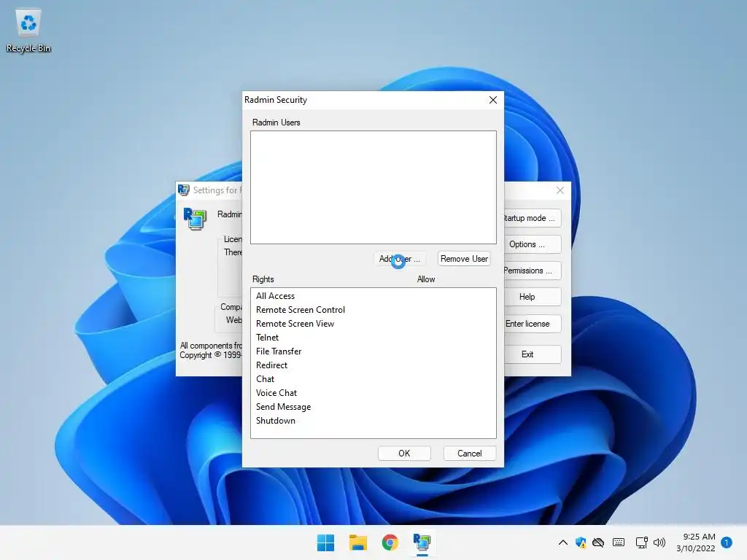The height and width of the screenshot is (560, 747).
Task: Click the OneDrive cloud tray icon
Action: (x=598, y=542)
